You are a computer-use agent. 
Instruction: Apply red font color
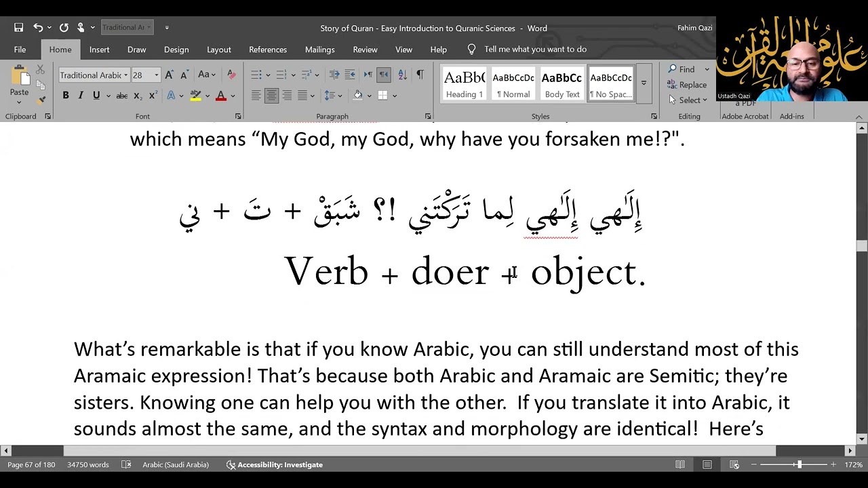coord(220,96)
